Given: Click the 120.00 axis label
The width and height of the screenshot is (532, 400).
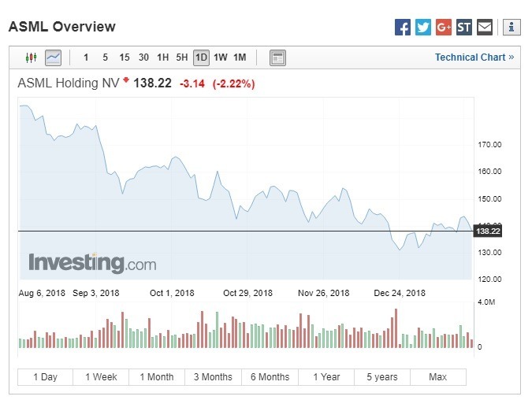Looking at the screenshot, I should [489, 280].
